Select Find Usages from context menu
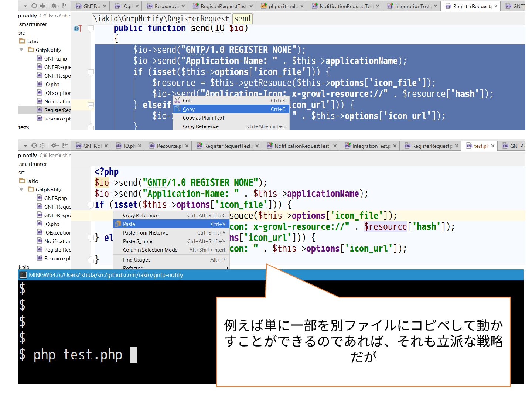532x399 pixels. tap(171, 260)
